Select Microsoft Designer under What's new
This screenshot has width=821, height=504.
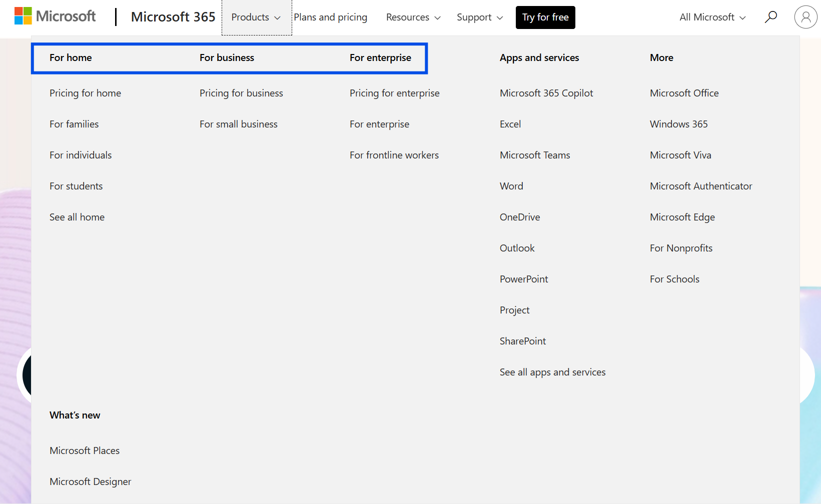click(90, 481)
